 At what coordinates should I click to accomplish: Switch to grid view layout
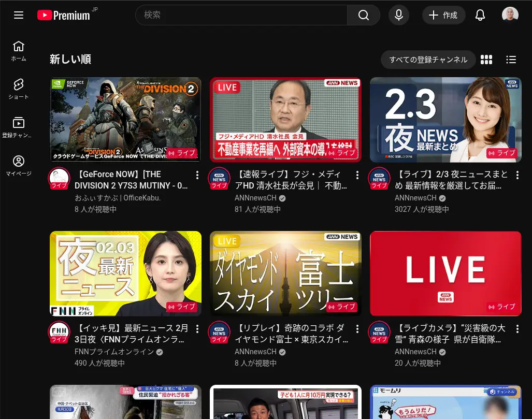(x=486, y=60)
